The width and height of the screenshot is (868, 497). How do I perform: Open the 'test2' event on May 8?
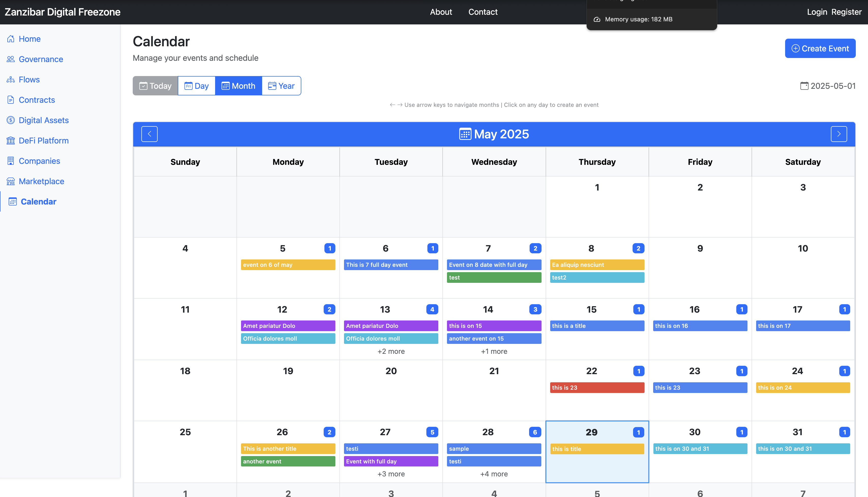click(597, 277)
